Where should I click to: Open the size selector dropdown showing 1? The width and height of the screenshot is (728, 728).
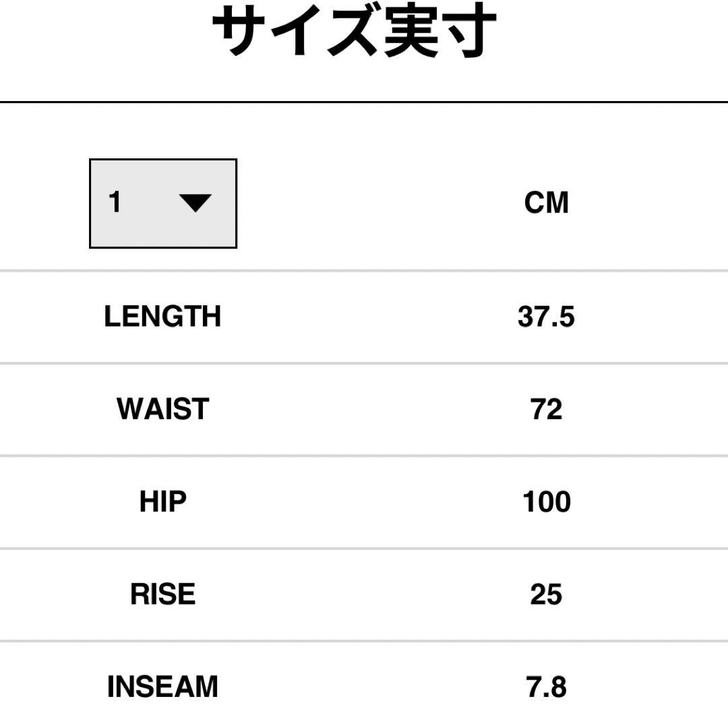(162, 204)
